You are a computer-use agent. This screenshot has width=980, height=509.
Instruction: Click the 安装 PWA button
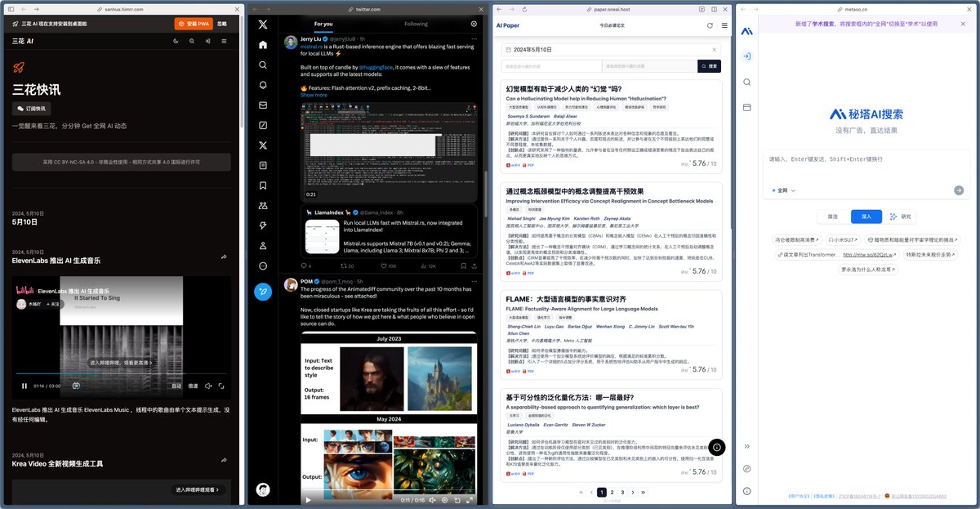pyautogui.click(x=193, y=24)
